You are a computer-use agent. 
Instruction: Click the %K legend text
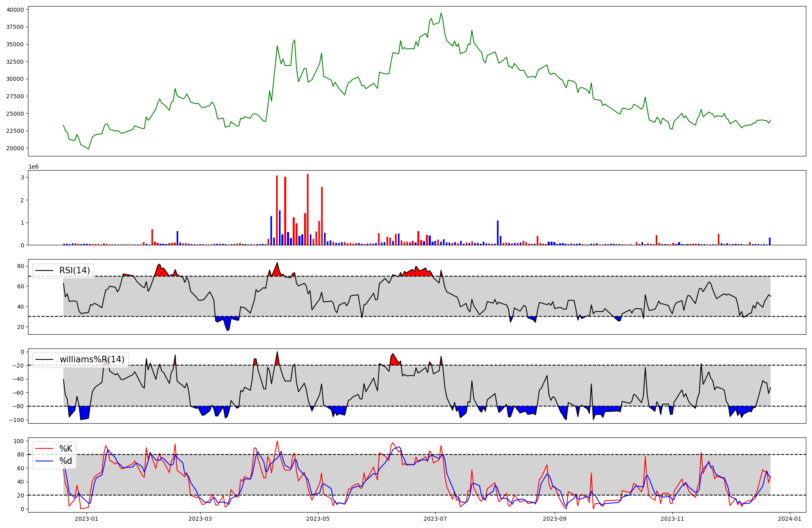pos(66,449)
